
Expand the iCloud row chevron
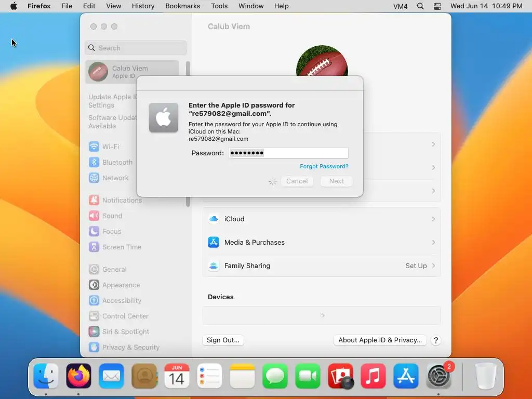click(433, 219)
